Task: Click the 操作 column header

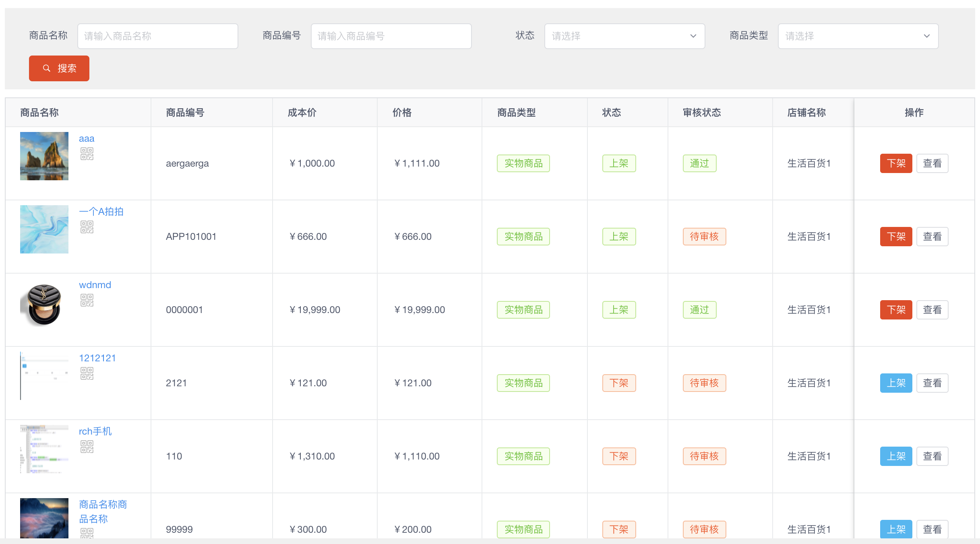Action: [x=914, y=113]
